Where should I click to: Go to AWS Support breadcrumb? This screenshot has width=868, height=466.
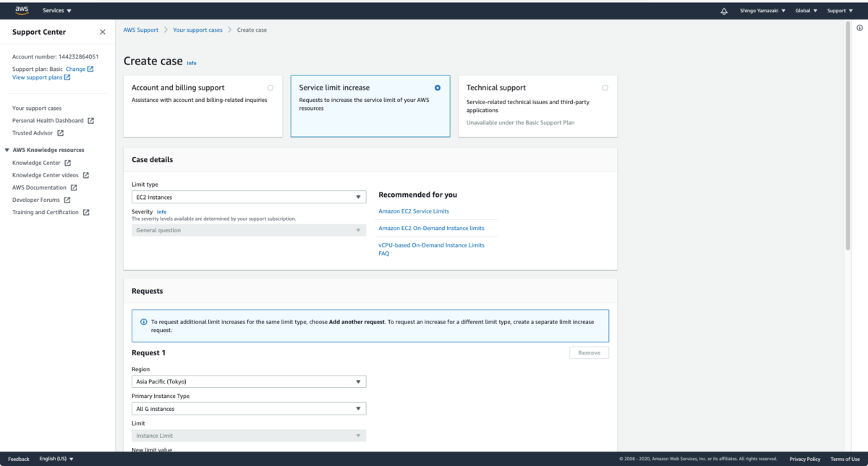coord(142,30)
